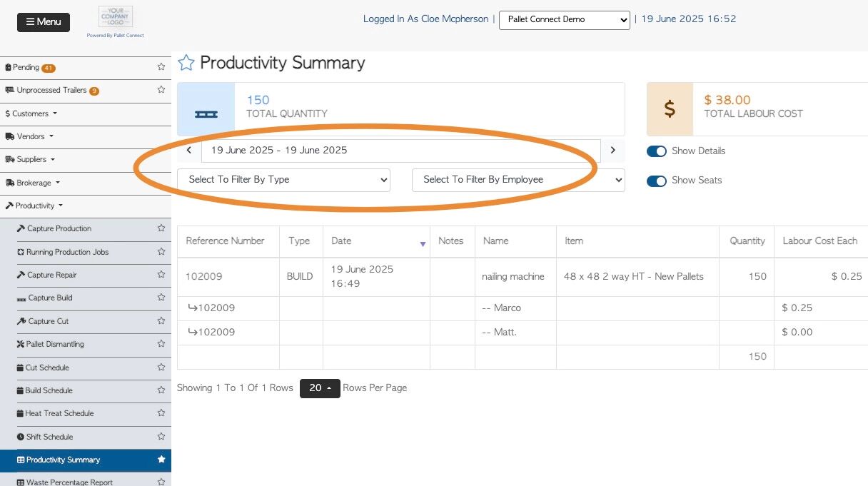Image resolution: width=868 pixels, height=486 pixels.
Task: Expand the Suppliers menu
Action: point(31,159)
